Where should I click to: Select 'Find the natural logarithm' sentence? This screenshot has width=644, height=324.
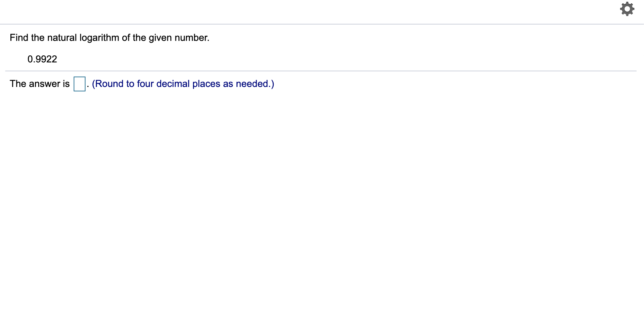(109, 37)
